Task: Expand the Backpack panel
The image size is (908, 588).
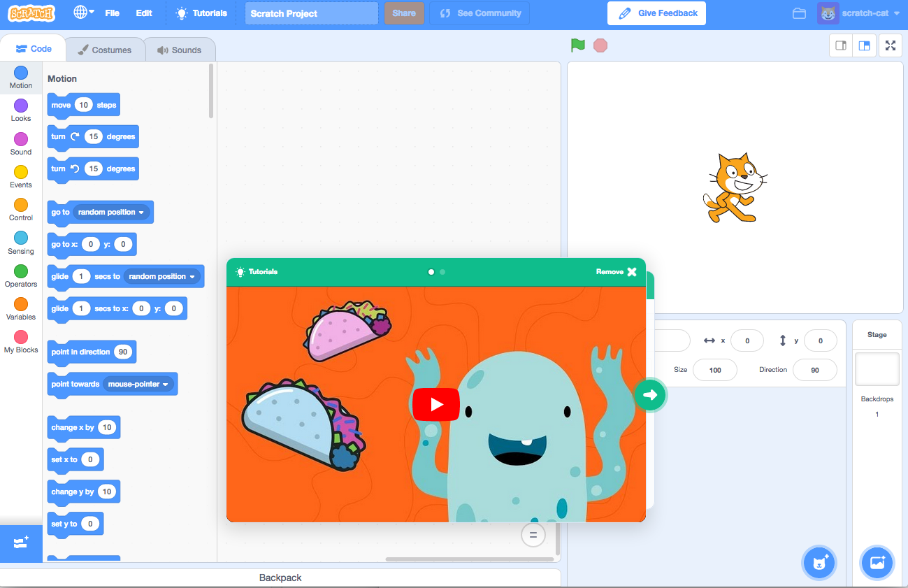Action: [x=280, y=578]
